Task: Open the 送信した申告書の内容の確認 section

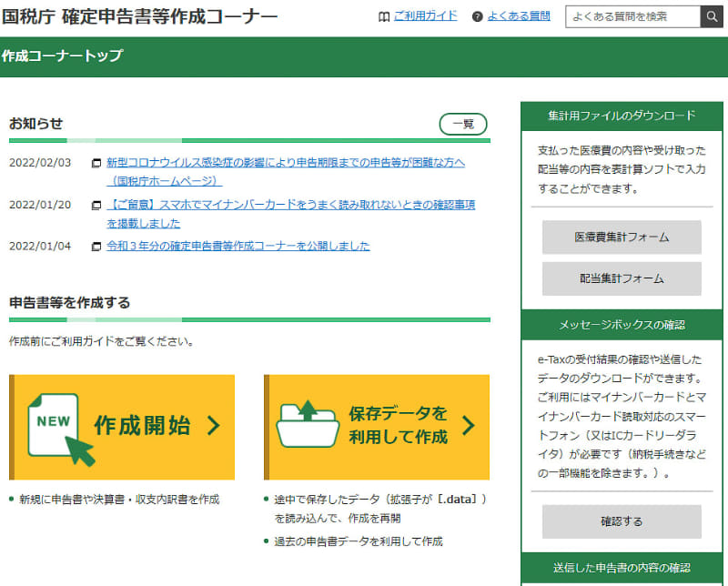Action: pos(622,569)
